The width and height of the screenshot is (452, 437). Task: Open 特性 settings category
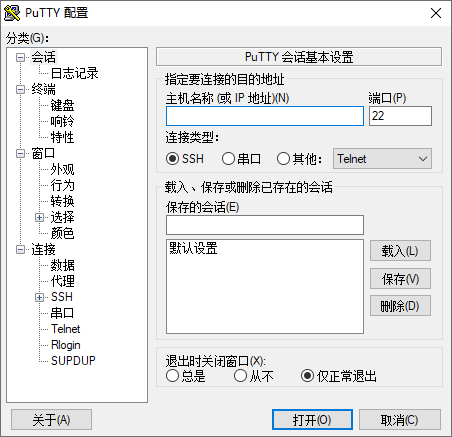(x=62, y=137)
